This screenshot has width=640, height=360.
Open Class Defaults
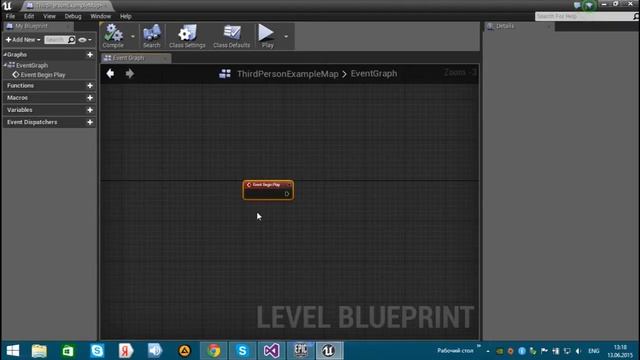231,36
